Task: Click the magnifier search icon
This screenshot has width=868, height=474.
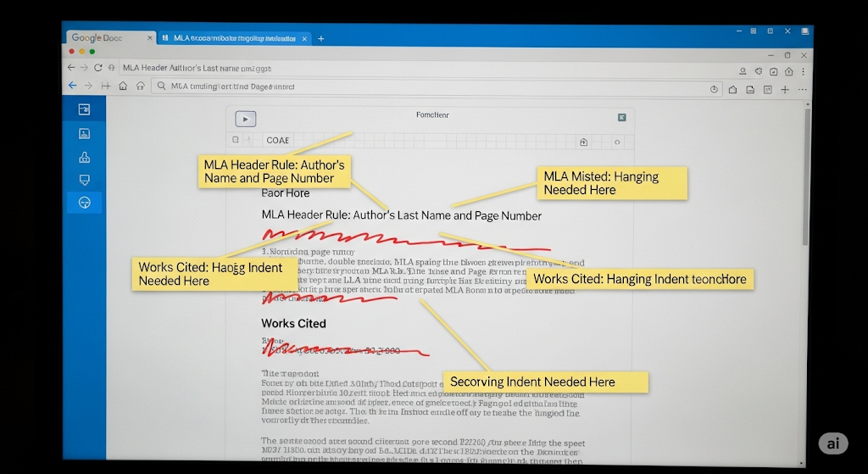Action: [161, 86]
